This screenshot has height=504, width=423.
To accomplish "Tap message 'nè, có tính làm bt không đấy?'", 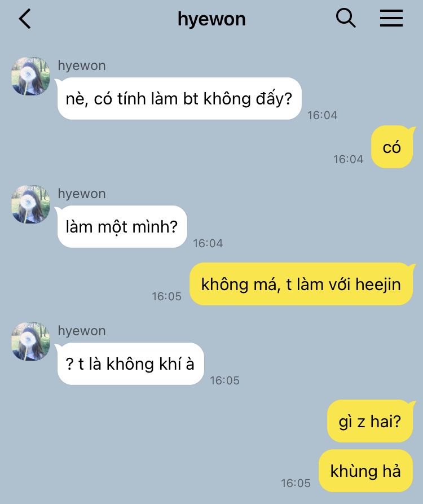I will point(179,98).
